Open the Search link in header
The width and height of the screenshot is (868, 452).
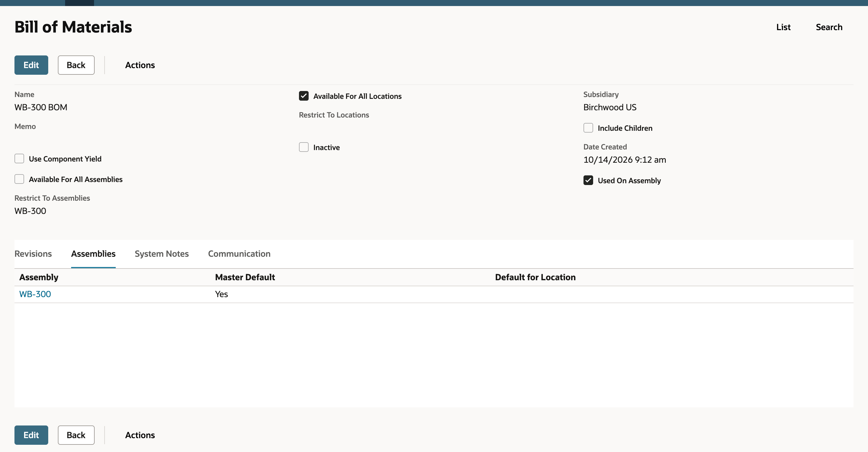tap(829, 27)
